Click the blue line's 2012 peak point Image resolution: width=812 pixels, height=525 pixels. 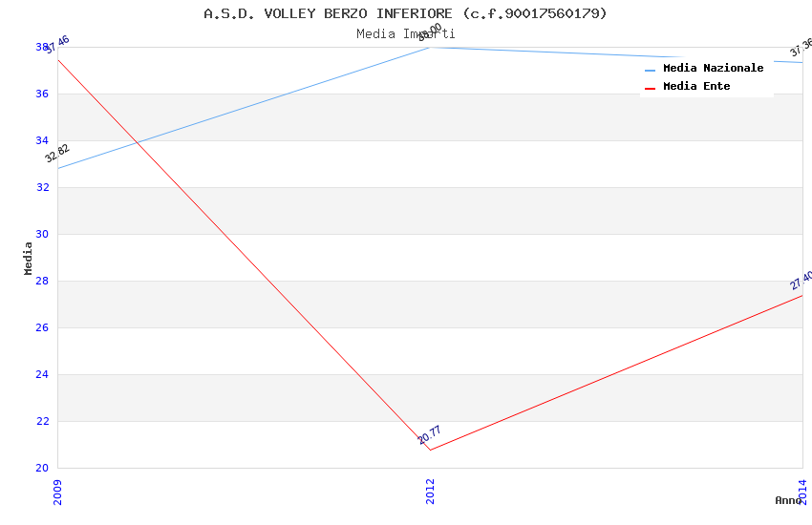tap(430, 47)
